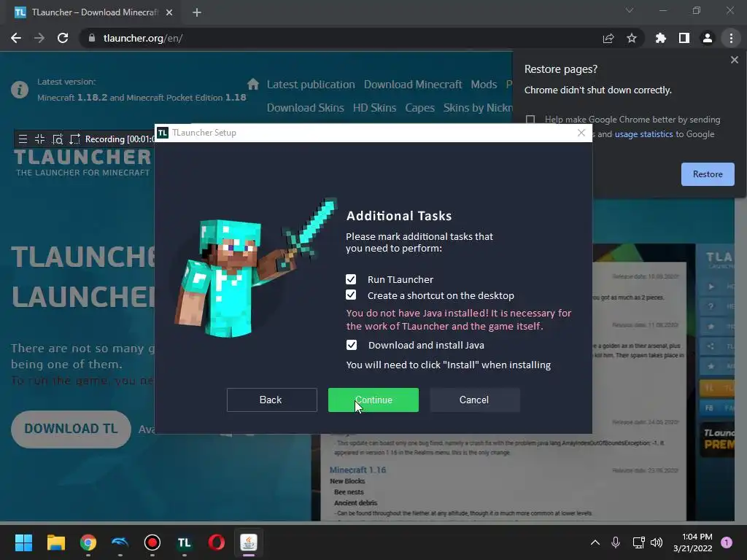Screen dimensions: 747x560
Task: Open recorder hamburger menu
Action: [x=23, y=139]
